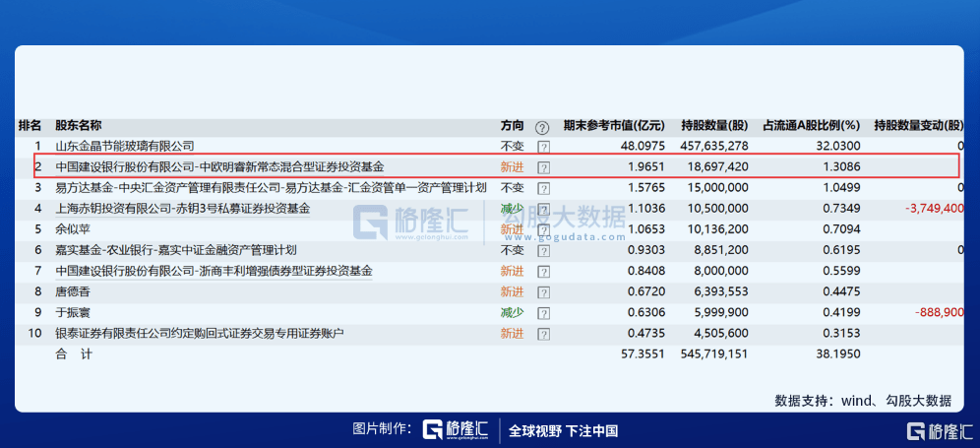Select 银泰证券有限责任公司约定购回式证券交易专用证券账户 name

click(200, 334)
